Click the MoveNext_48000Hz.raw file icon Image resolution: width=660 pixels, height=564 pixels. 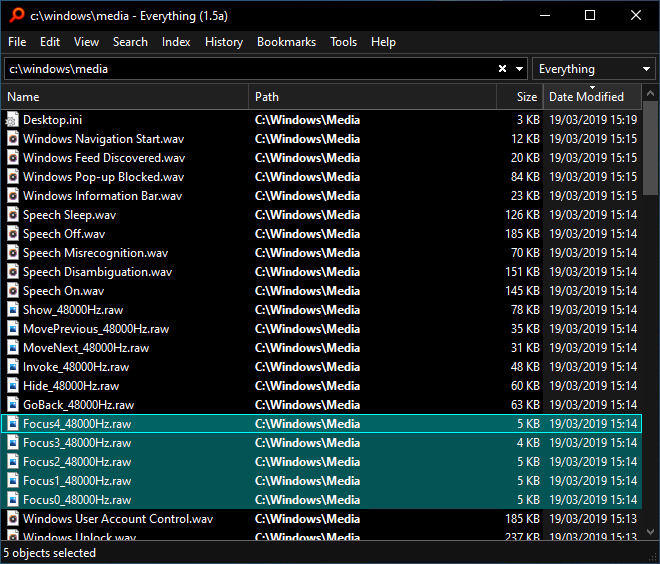13,348
